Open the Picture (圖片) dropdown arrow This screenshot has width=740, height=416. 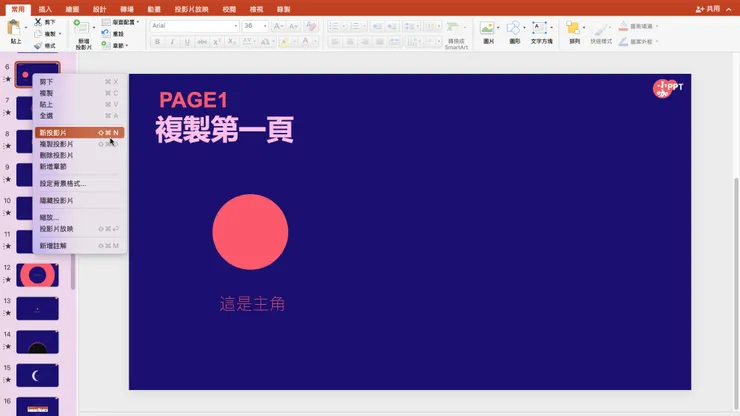tap(498, 27)
